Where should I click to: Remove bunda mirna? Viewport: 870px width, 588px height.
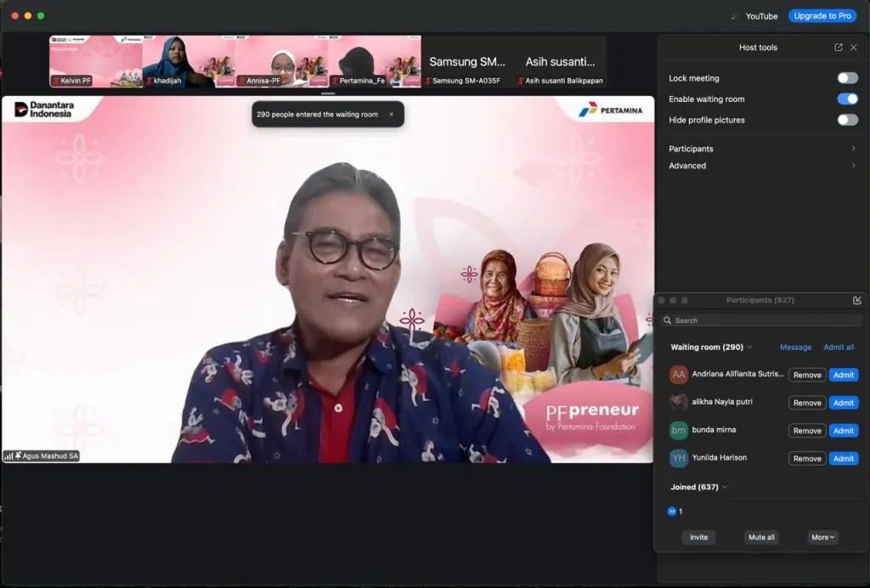coord(807,431)
